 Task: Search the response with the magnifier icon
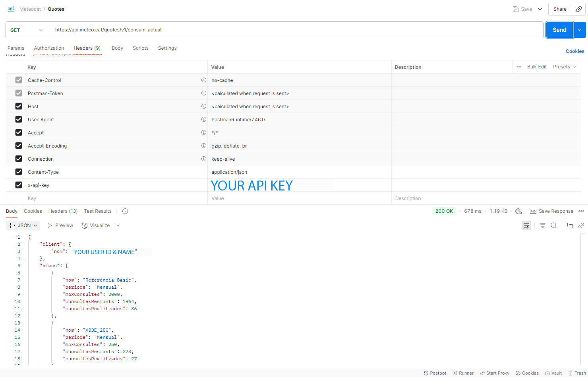554,225
